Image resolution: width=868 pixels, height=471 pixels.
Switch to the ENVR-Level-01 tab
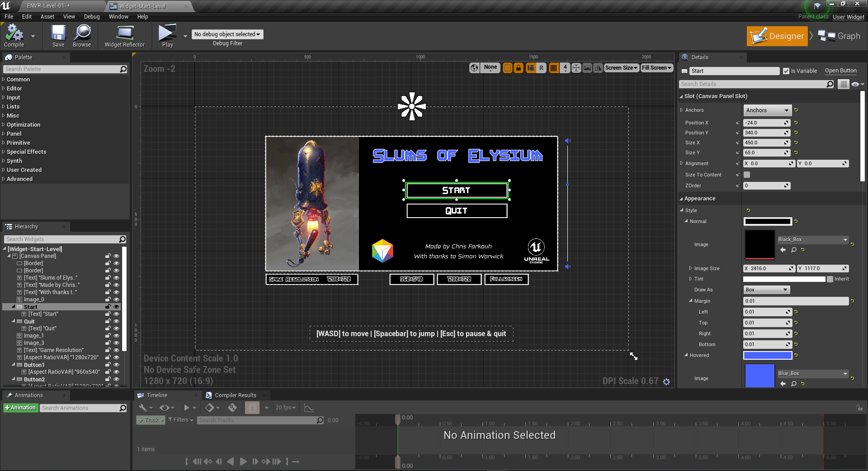[49, 6]
